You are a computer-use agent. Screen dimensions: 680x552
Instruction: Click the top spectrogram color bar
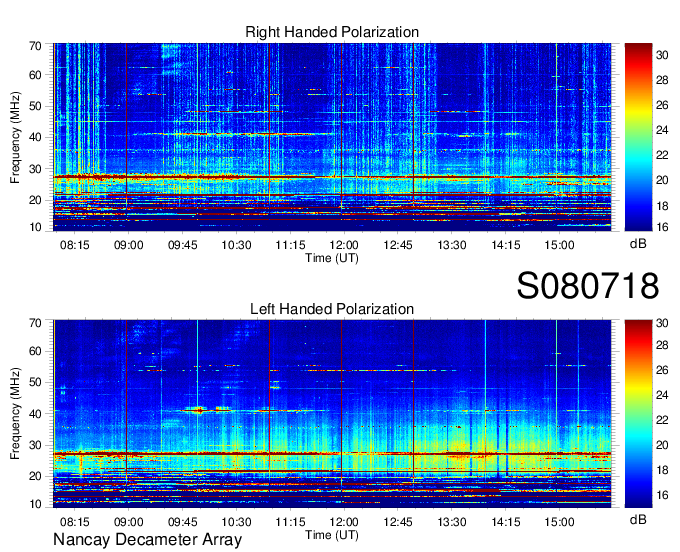638,137
